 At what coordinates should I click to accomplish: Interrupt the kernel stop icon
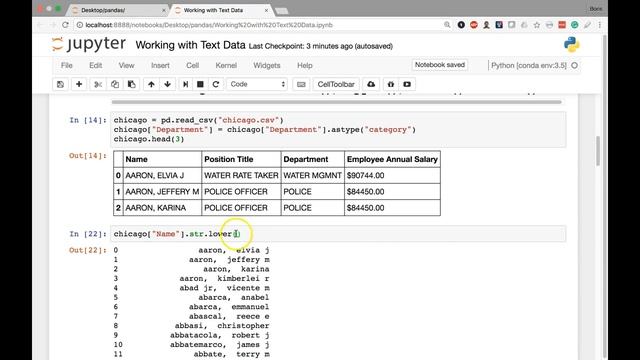[x=200, y=84]
